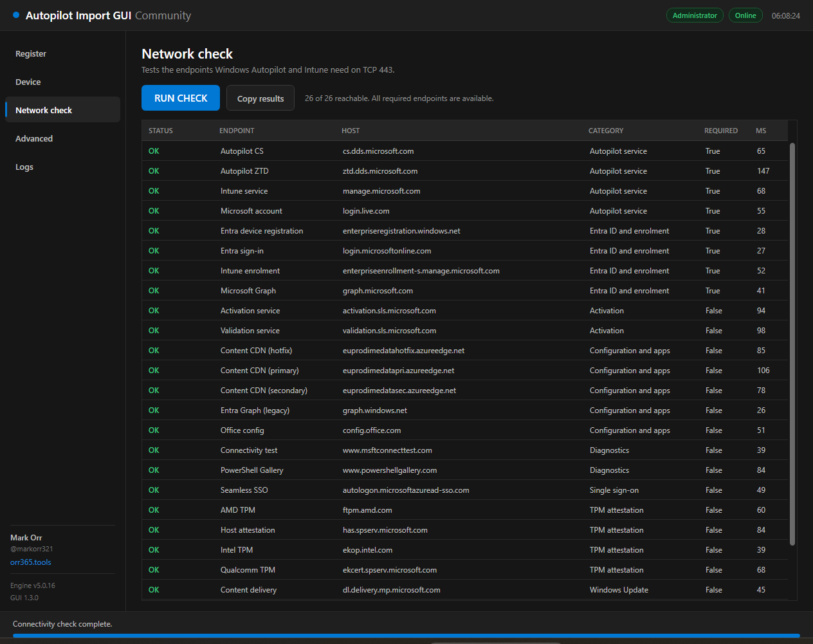
Task: Select the Content CDN (secondary) endpoint
Action: tap(264, 391)
